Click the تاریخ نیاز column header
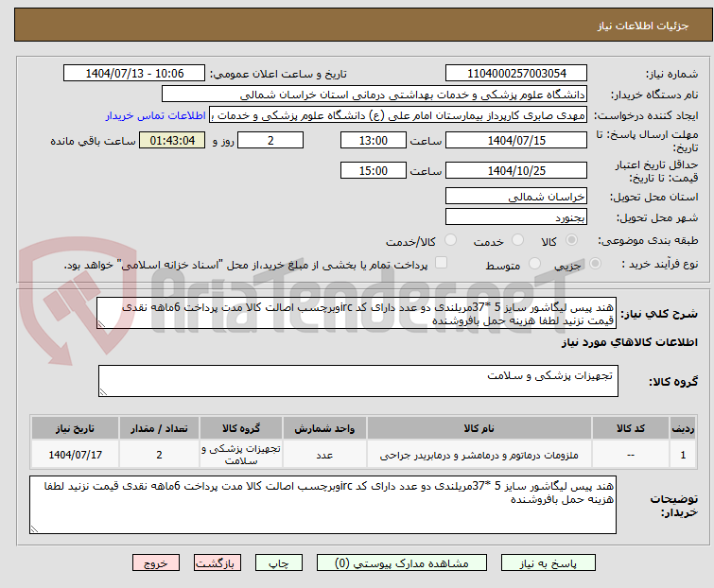The width and height of the screenshot is (714, 588). point(75,428)
